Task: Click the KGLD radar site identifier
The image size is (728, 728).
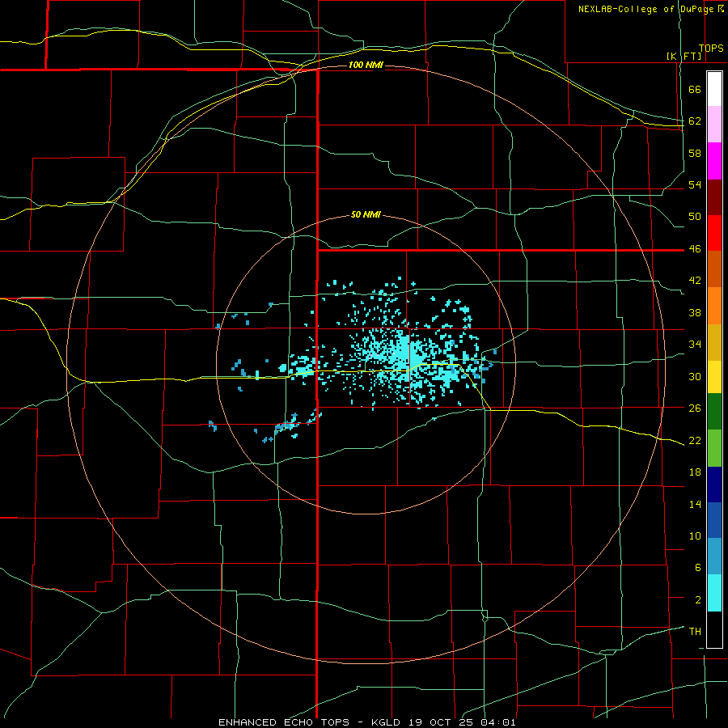Action: [387, 722]
